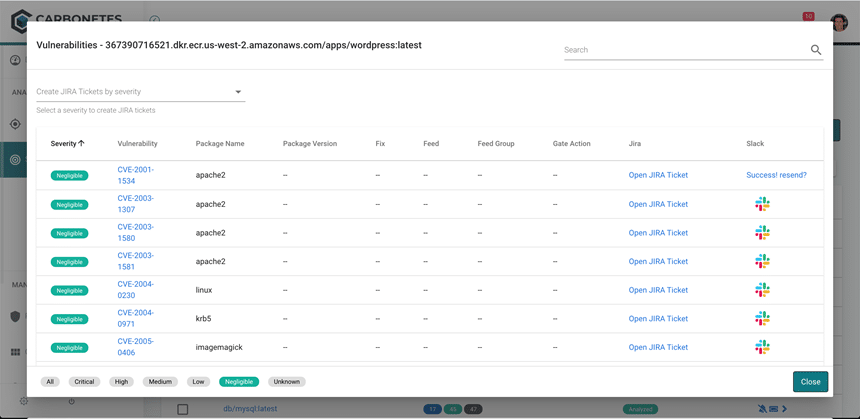Click the Feed Group column header

point(496,144)
